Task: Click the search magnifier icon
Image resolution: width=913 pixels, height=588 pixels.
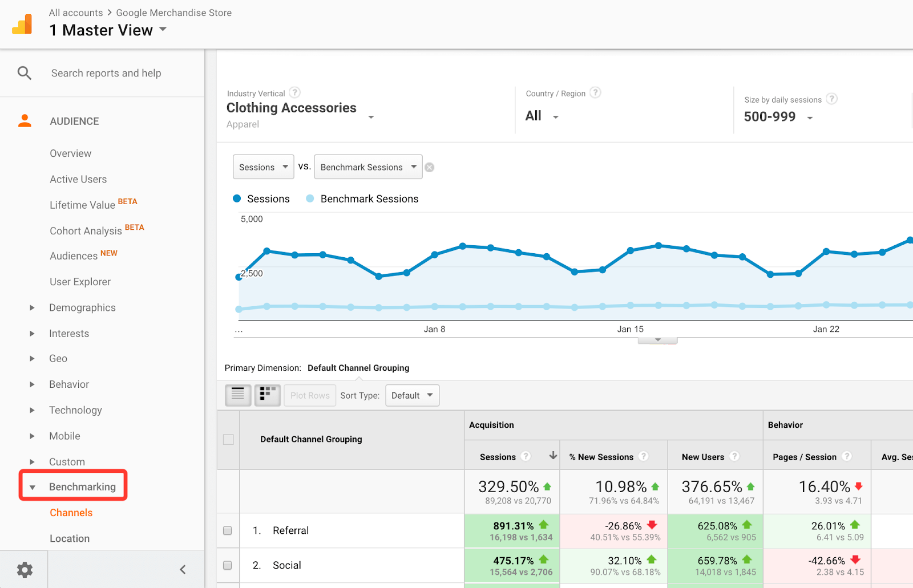Action: (24, 73)
